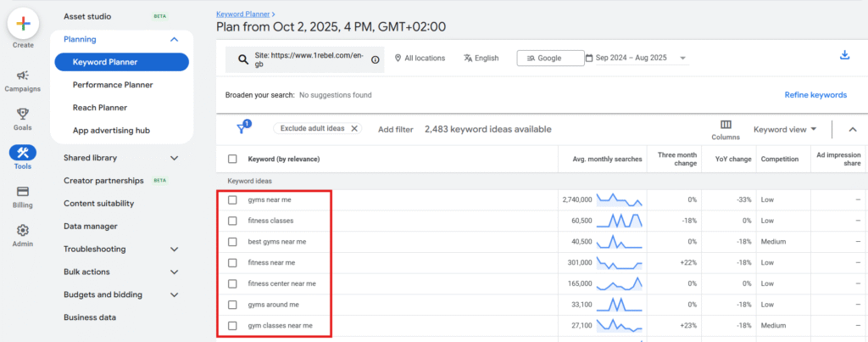Open Business data

tap(90, 317)
